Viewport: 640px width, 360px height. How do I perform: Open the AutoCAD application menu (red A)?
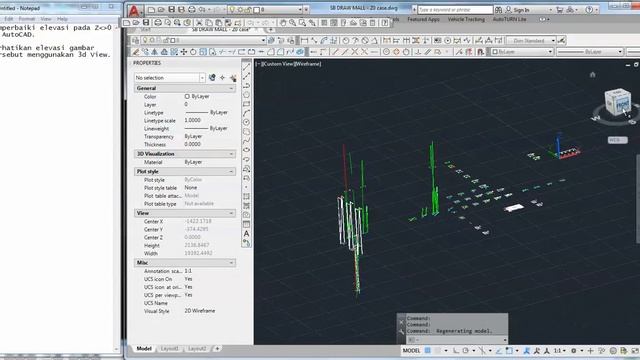(134, 10)
